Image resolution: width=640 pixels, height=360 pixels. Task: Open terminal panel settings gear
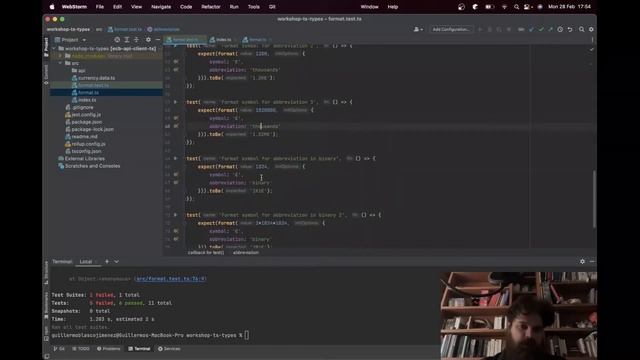[582, 261]
